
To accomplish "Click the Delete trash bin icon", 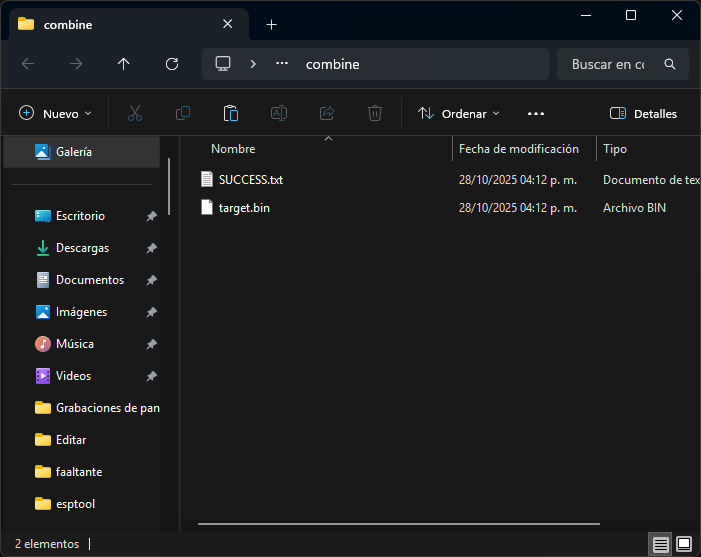I will click(375, 114).
